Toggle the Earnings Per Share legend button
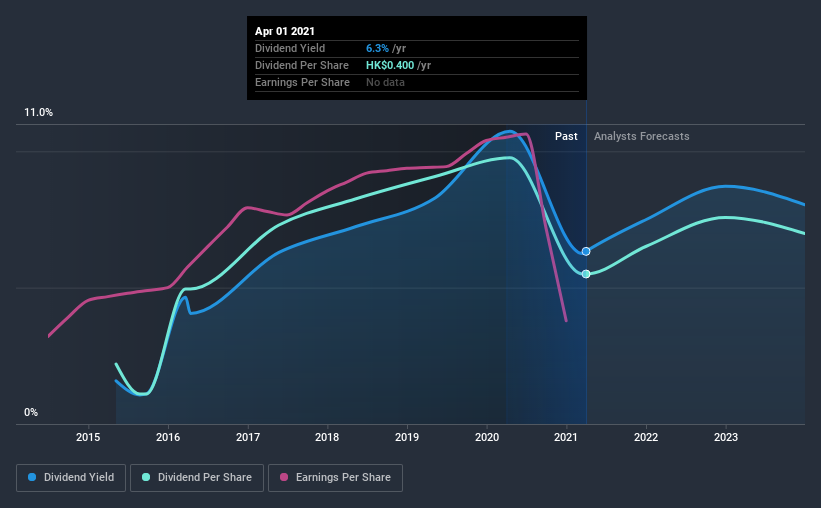This screenshot has width=821, height=508. (x=336, y=478)
